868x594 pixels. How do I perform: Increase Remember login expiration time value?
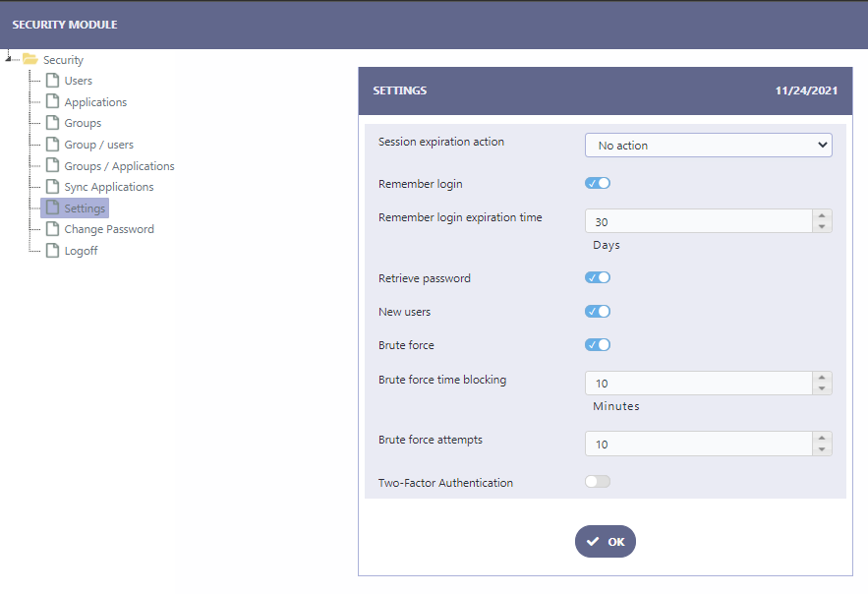pyautogui.click(x=822, y=216)
